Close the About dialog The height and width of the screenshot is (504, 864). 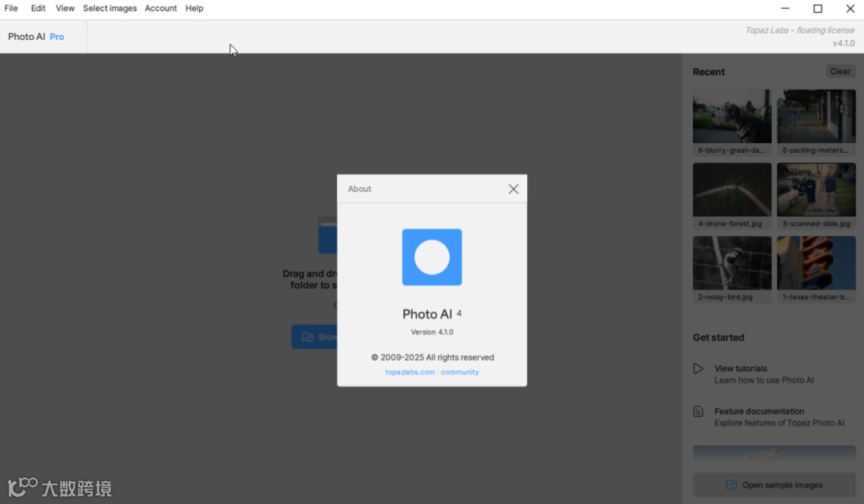point(514,189)
